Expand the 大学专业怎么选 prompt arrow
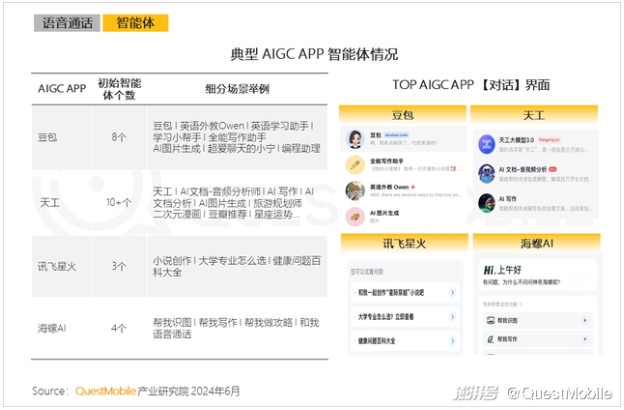624x410 pixels. (451, 317)
